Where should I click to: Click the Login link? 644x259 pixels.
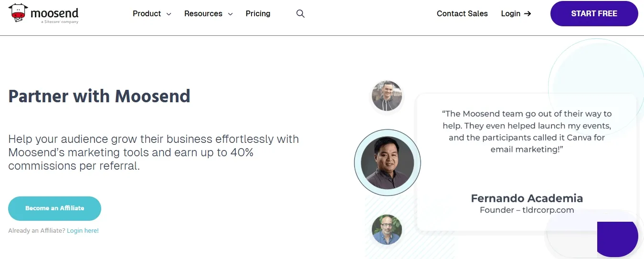tap(510, 13)
